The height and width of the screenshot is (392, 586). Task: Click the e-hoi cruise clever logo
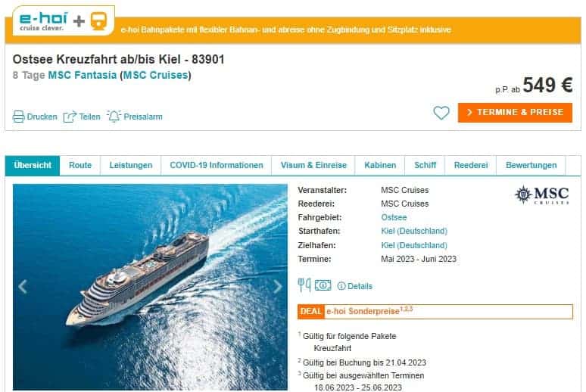(x=43, y=21)
